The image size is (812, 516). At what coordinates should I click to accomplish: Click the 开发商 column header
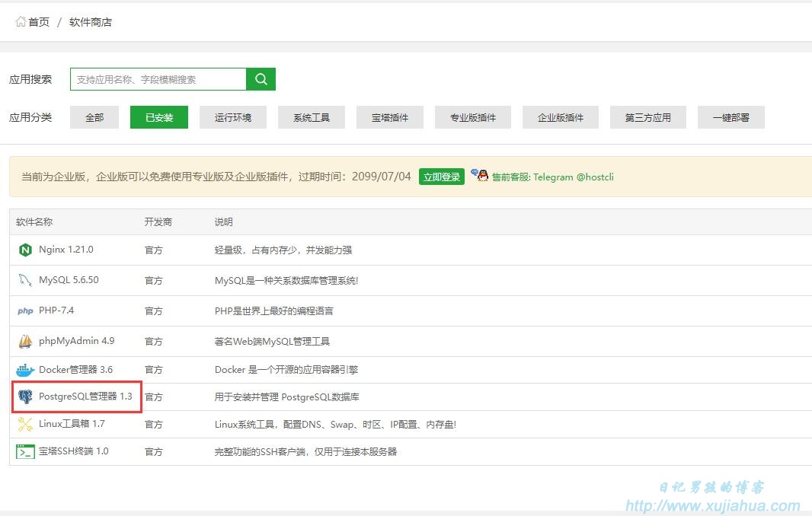[x=158, y=222]
